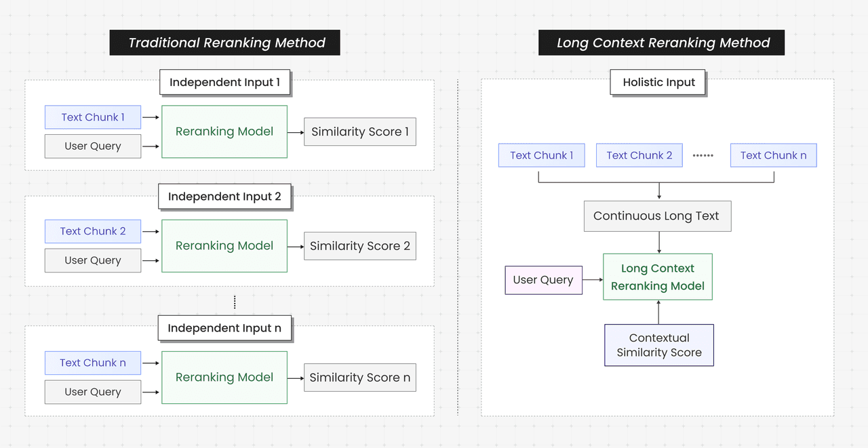Select the Continuous Long Text box
Screen dimensions: 868x448
(x=656, y=216)
